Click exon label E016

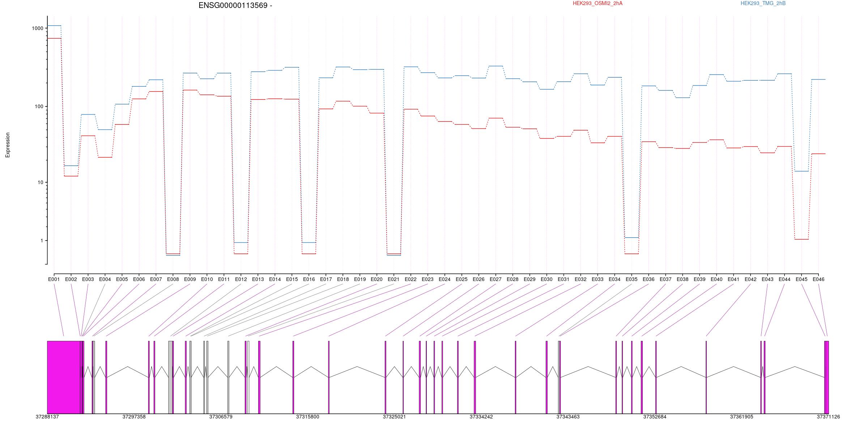coord(309,280)
